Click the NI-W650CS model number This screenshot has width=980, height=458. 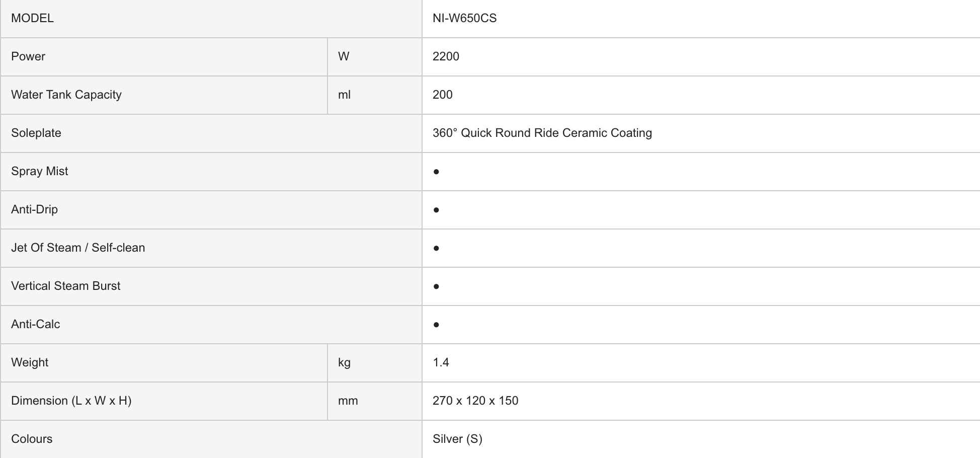point(464,18)
